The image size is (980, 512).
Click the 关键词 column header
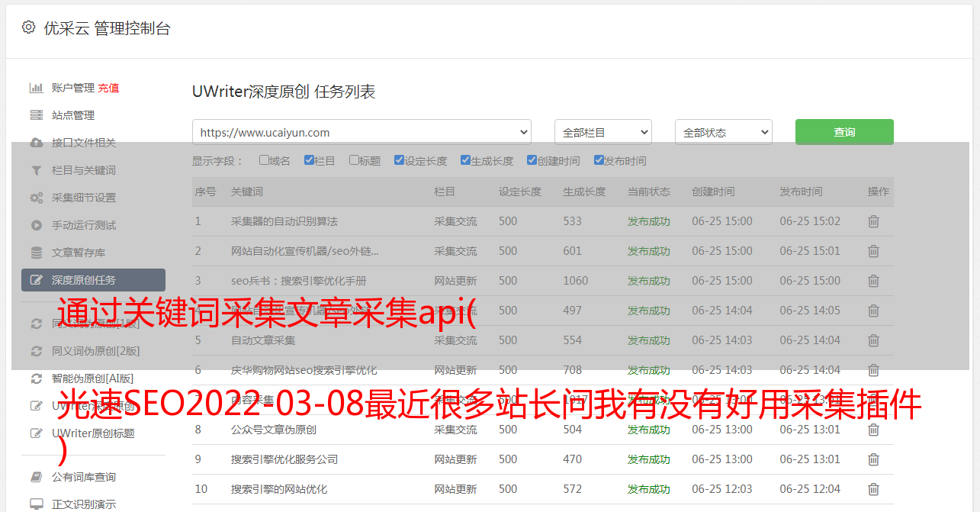coord(247,192)
